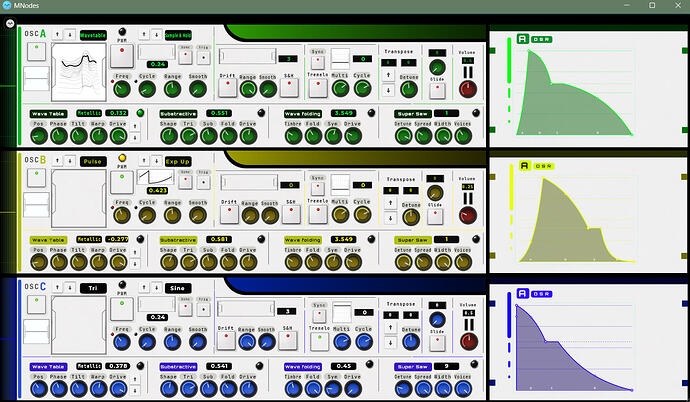This screenshot has width=690, height=402.
Task: Click next waveform down arrow in OSC A
Action: (x=70, y=34)
